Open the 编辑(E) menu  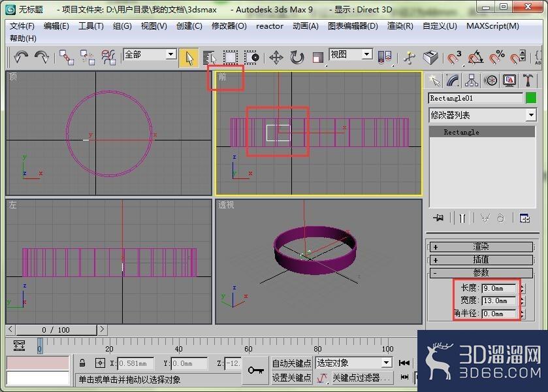(x=56, y=26)
